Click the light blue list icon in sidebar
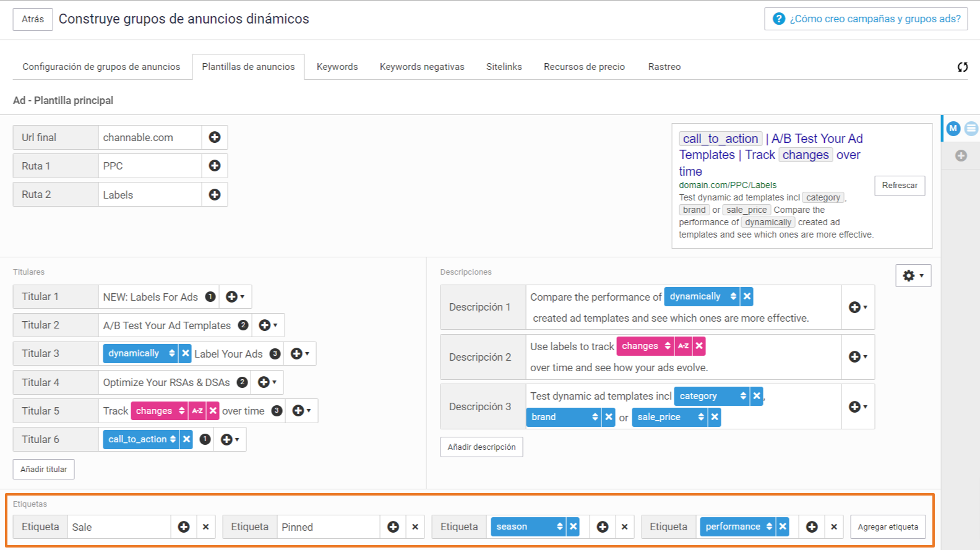This screenshot has width=980, height=550. pos(971,129)
